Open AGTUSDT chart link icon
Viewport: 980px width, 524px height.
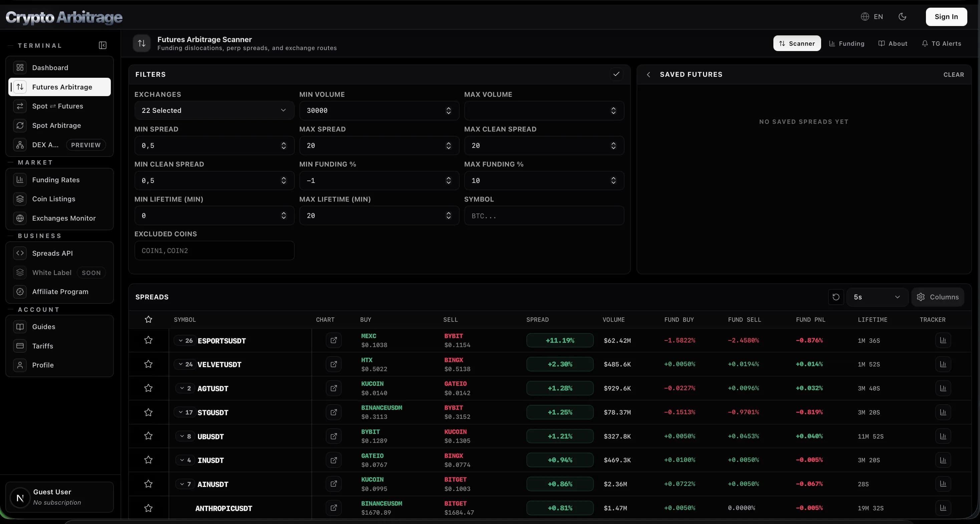point(334,388)
